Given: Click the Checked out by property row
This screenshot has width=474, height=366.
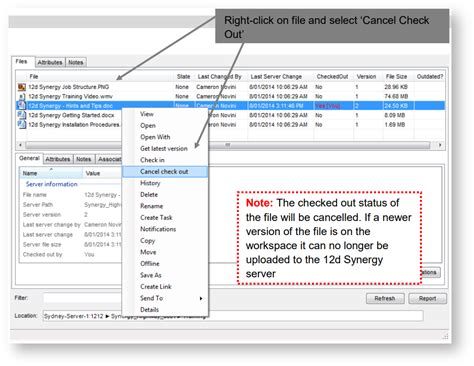Looking at the screenshot, I should click(71, 255).
